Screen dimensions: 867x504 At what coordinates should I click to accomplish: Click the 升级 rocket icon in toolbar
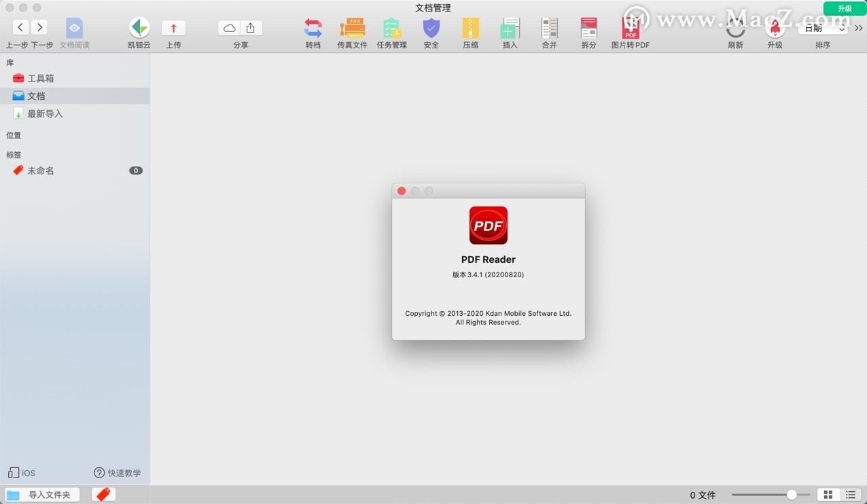pyautogui.click(x=775, y=29)
